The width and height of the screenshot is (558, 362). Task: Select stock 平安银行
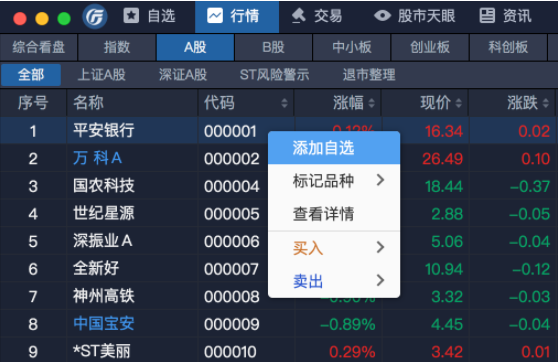(104, 131)
